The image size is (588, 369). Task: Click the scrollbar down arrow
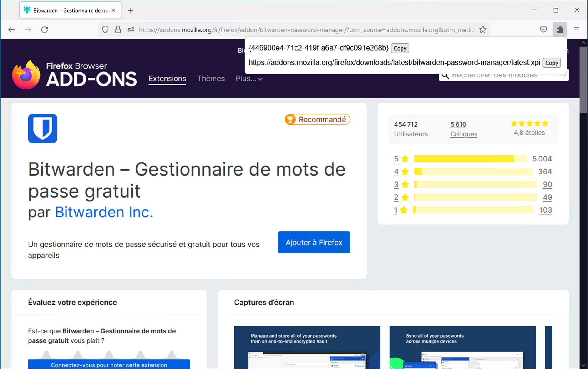(584, 365)
